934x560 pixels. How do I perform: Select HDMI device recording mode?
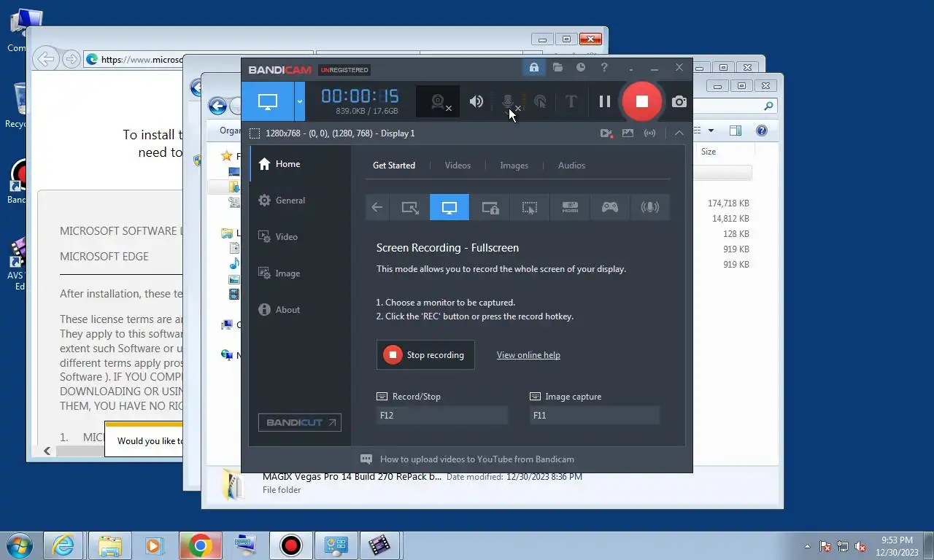(x=570, y=207)
